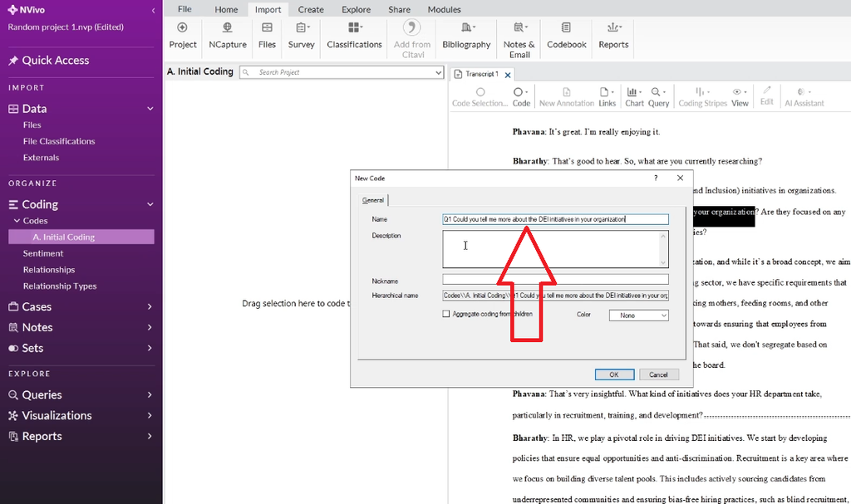This screenshot has height=504, width=851.
Task: Open the AI Assistant tool
Action: coord(804,97)
